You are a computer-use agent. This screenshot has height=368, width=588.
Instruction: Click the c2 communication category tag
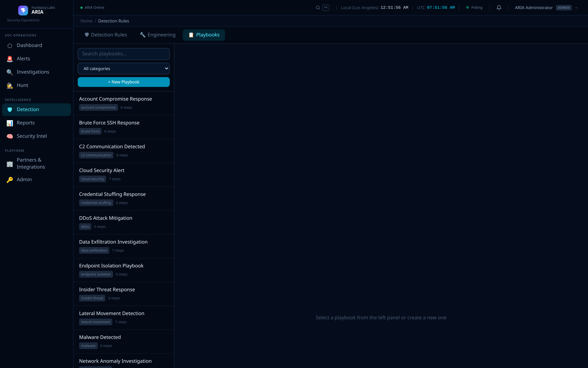[96, 155]
